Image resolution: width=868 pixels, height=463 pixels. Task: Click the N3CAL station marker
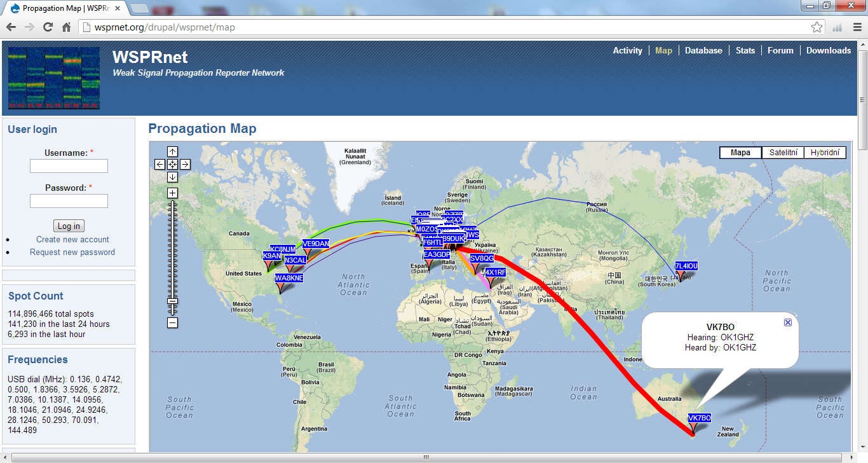pyautogui.click(x=295, y=260)
